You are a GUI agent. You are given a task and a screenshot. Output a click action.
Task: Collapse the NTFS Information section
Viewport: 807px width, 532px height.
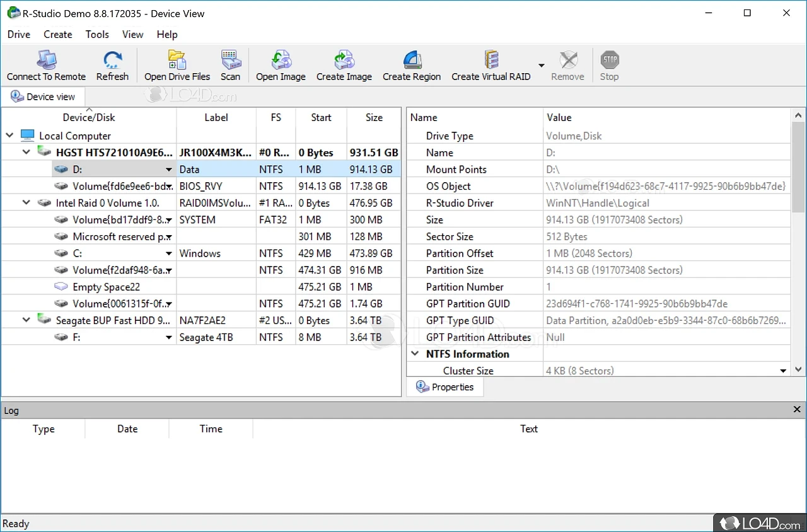[415, 354]
